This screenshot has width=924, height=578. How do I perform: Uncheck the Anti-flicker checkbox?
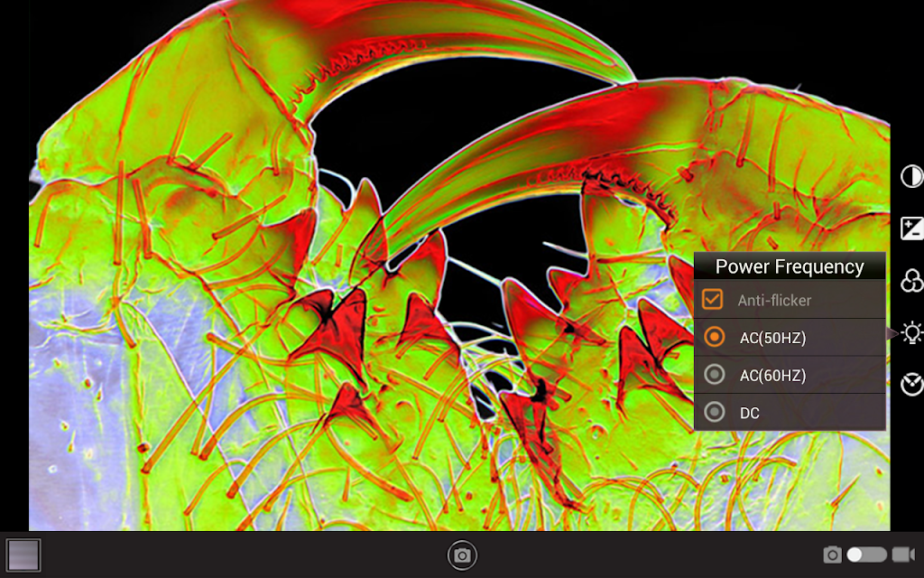(x=713, y=300)
